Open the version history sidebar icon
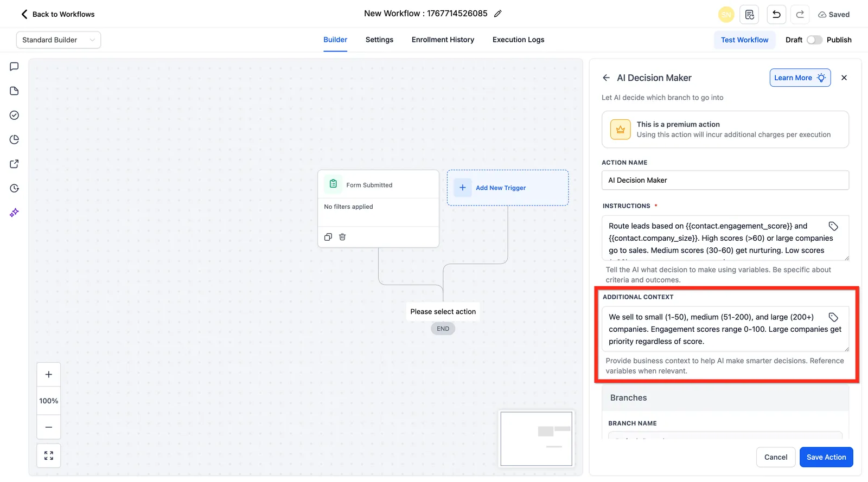The width and height of the screenshot is (868, 482). (x=15, y=189)
